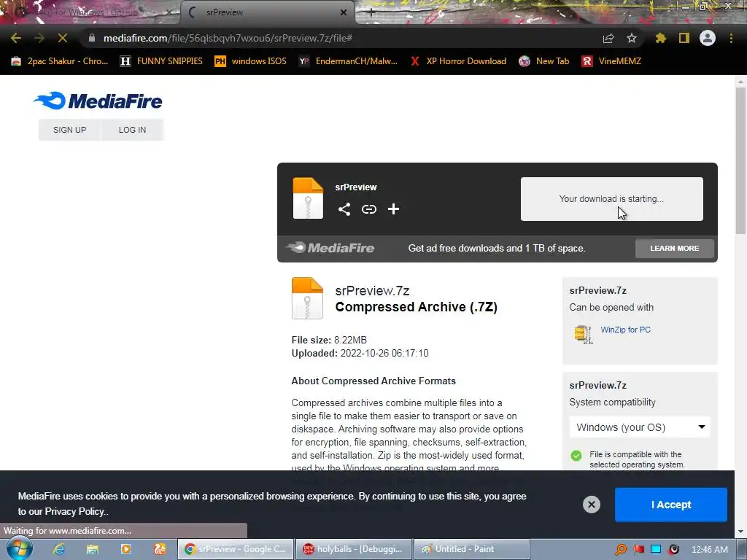The height and width of the screenshot is (560, 747).
Task: Open the Chrome side panel icon
Action: (684, 38)
